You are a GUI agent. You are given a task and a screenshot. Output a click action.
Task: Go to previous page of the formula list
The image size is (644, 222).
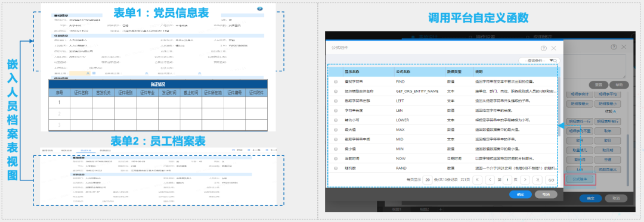490,179
